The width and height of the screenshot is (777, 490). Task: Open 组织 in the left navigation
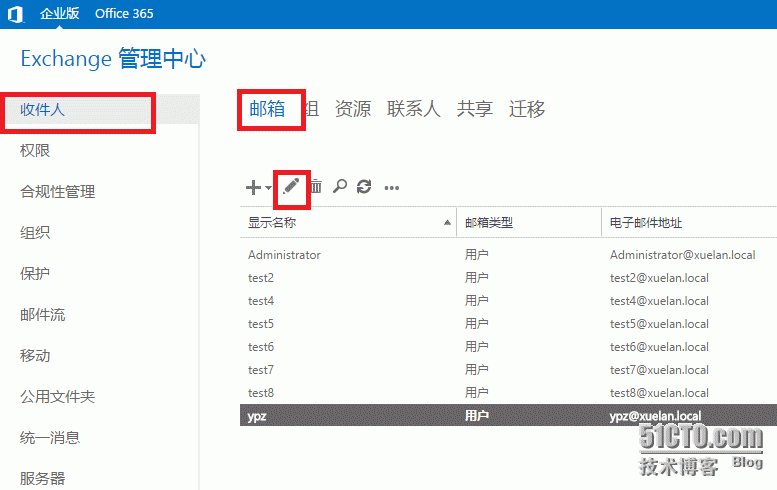point(35,232)
